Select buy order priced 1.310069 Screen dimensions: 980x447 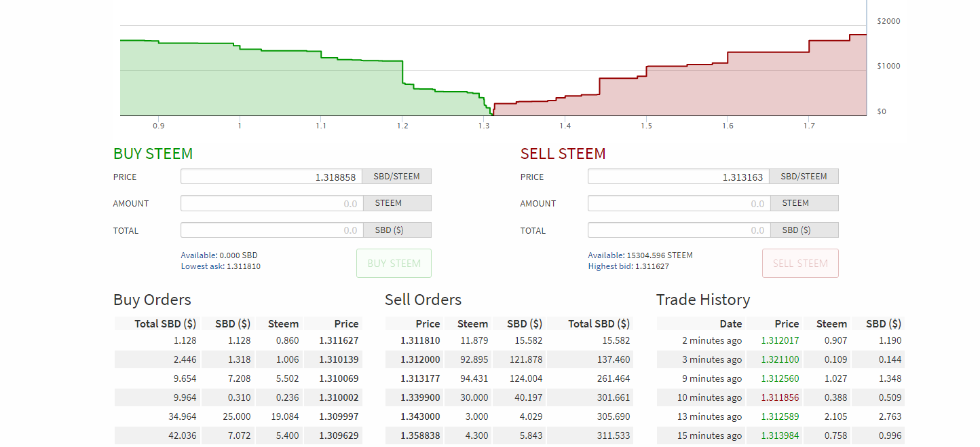pos(238,378)
